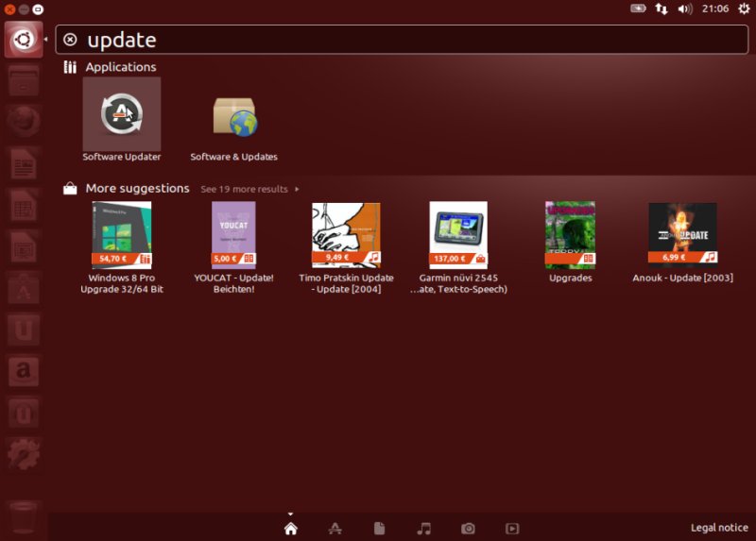Image resolution: width=756 pixels, height=541 pixels.
Task: Open Ubuntu One from the launcher
Action: [23, 330]
